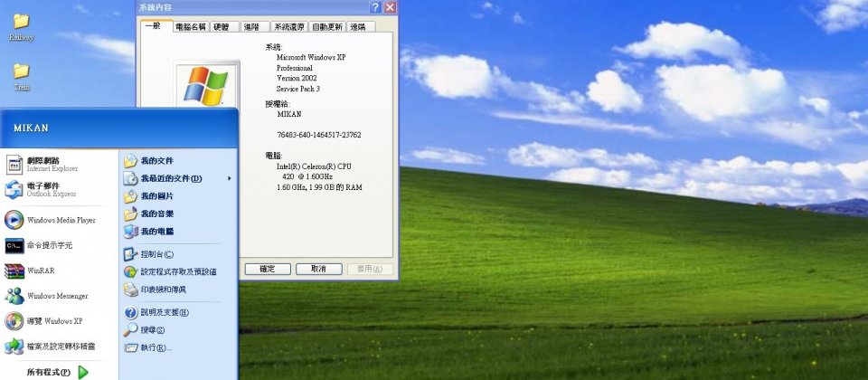The width and height of the screenshot is (868, 380).
Task: Launch WinRAR from Start menu
Action: (x=14, y=271)
